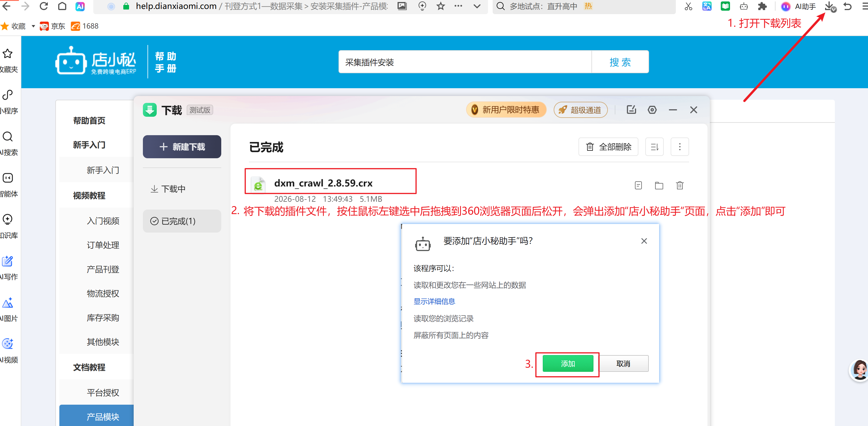Switch to the 已完成(1) tab
This screenshot has width=868, height=426.
pyautogui.click(x=182, y=221)
